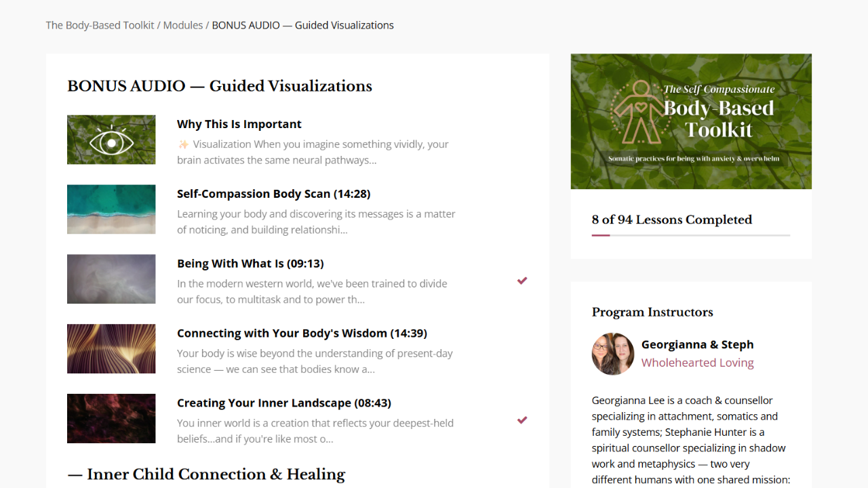Open lesson Being With What Is (09:13)
The height and width of the screenshot is (488, 868).
[250, 264]
